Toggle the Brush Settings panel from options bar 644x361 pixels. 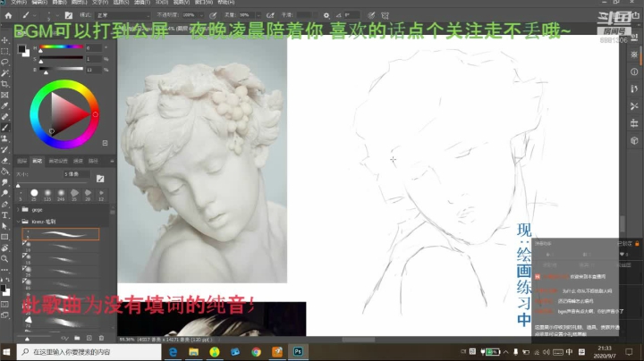coord(69,15)
